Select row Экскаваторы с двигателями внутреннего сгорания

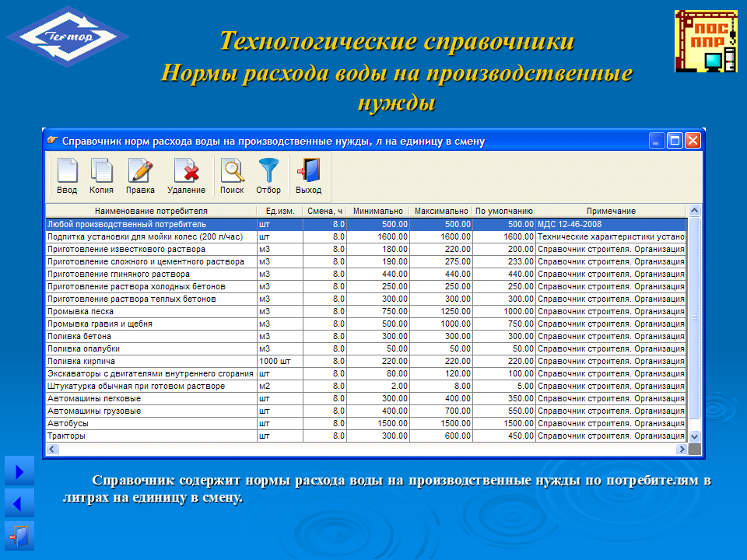point(366,373)
